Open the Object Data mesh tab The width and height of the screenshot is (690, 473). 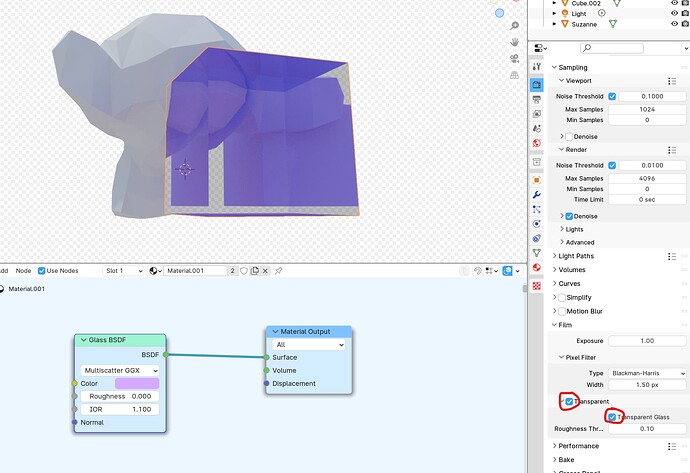[536, 253]
